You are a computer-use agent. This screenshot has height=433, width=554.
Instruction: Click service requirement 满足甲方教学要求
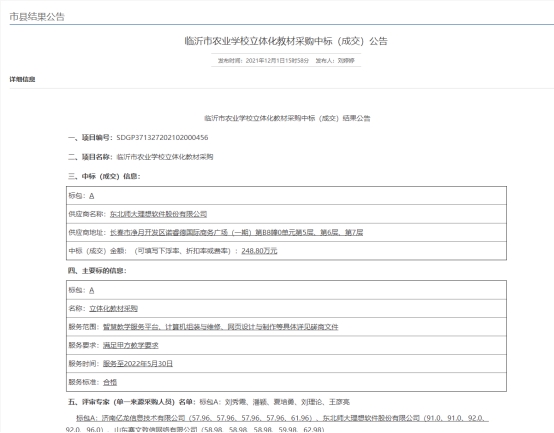tap(130, 345)
